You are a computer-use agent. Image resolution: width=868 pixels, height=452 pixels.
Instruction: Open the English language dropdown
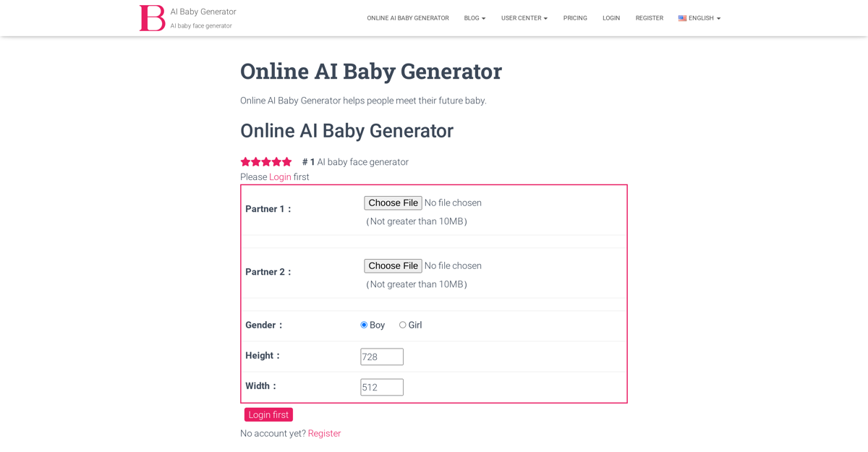coord(700,18)
